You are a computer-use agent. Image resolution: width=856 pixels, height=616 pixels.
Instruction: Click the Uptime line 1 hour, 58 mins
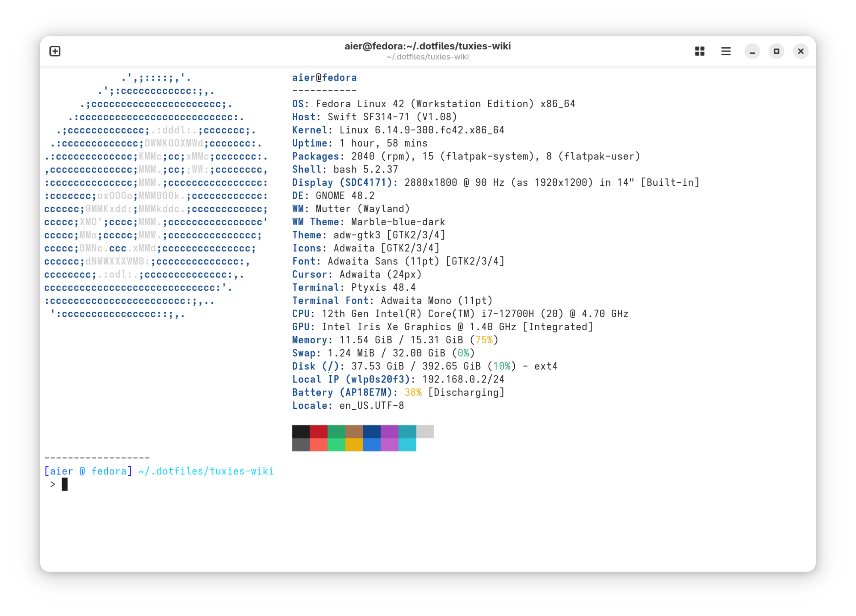(x=360, y=143)
